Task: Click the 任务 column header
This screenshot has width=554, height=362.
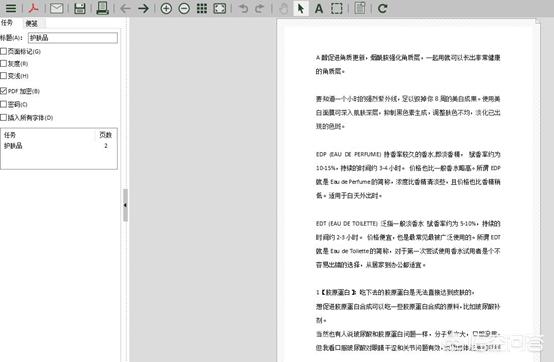Action: point(10,135)
